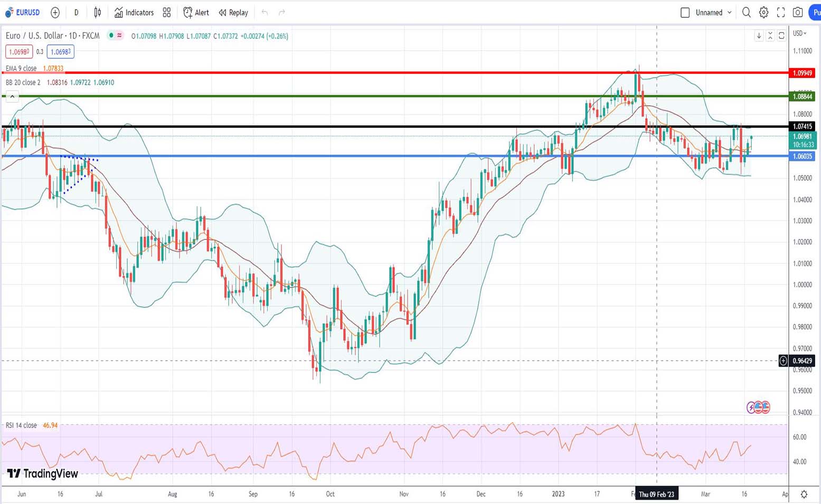
Task: Open chart settings gear in top toolbar
Action: 763,12
